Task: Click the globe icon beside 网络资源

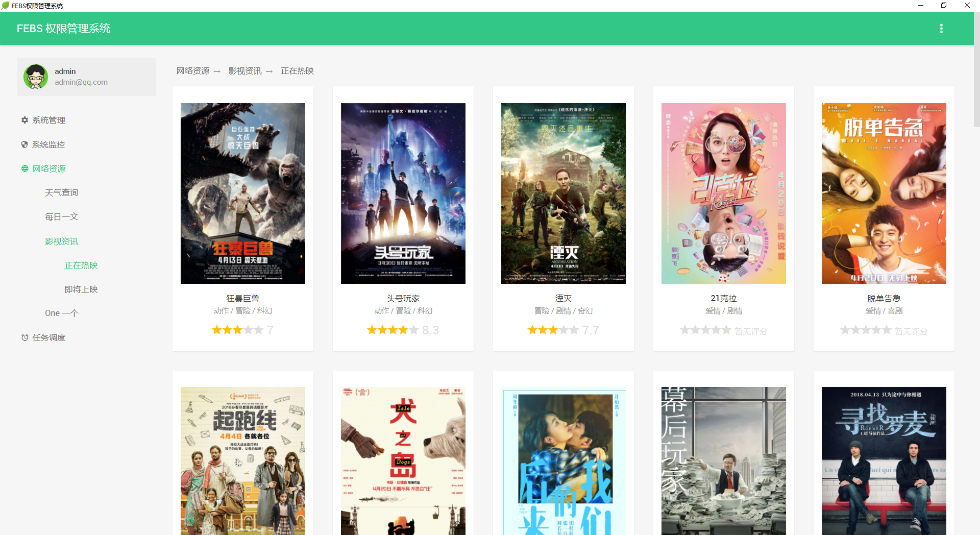Action: [24, 168]
